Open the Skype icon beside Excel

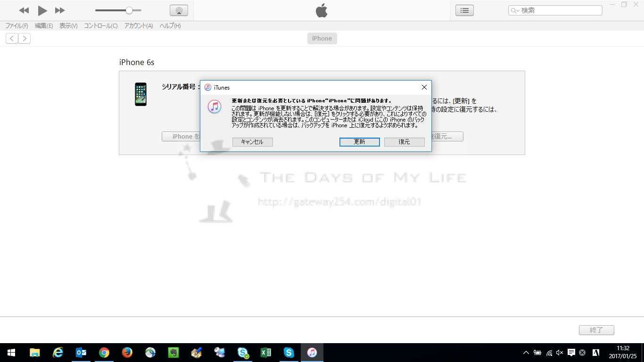tap(289, 353)
